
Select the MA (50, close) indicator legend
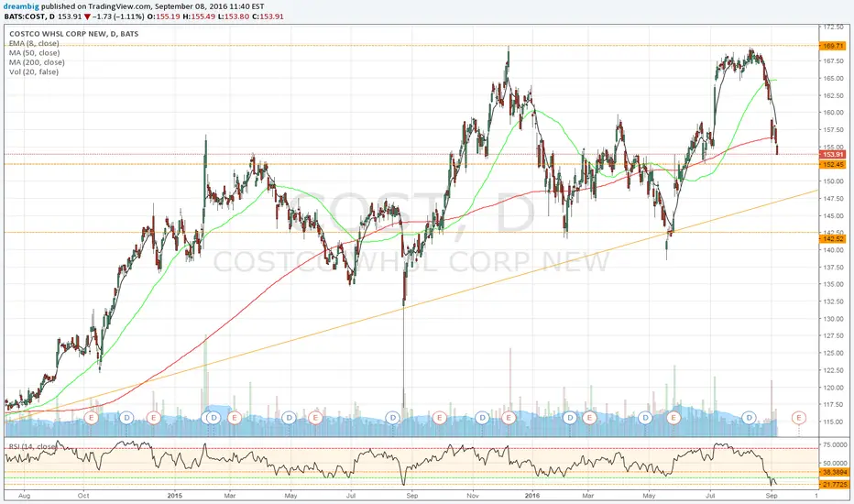click(34, 53)
